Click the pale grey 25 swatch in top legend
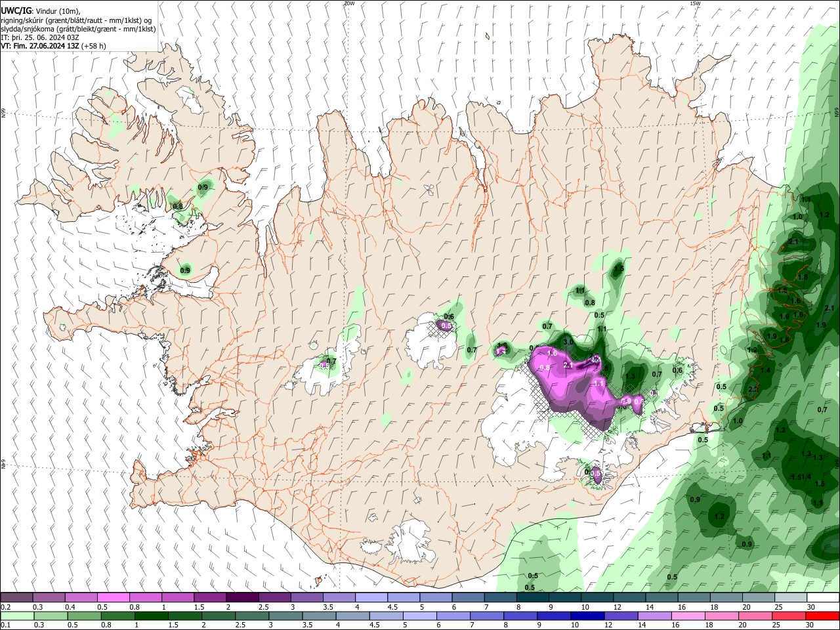Viewport: 840px width, 630px height. click(791, 597)
